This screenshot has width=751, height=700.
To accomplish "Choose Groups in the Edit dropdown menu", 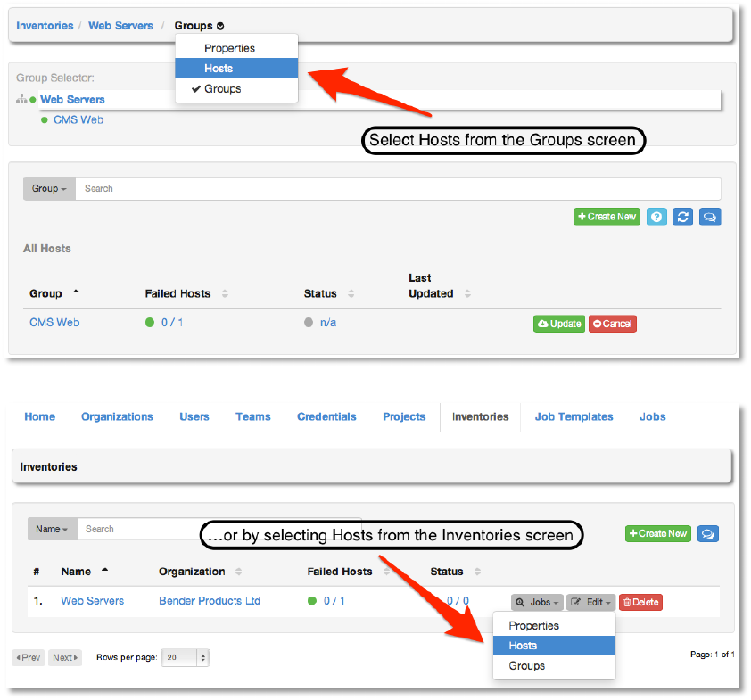I will click(554, 666).
